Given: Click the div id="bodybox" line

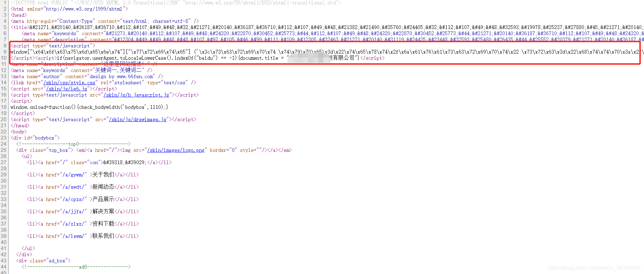Looking at the screenshot, I should pos(35,138).
